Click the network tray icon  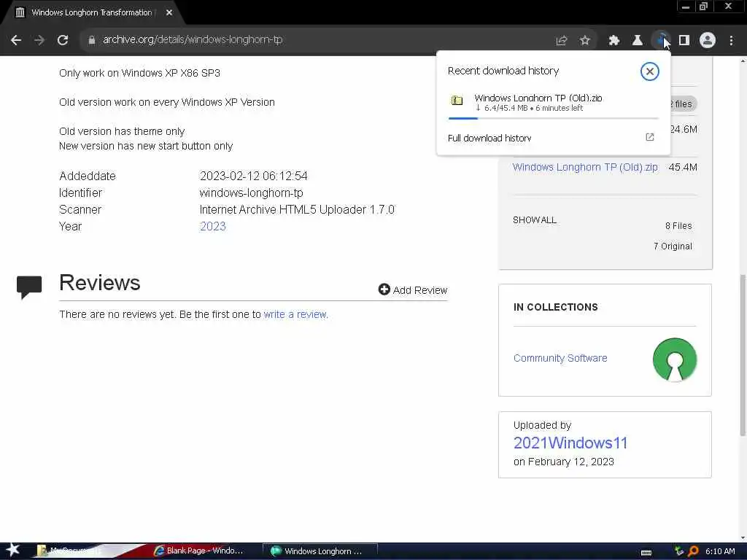679,551
